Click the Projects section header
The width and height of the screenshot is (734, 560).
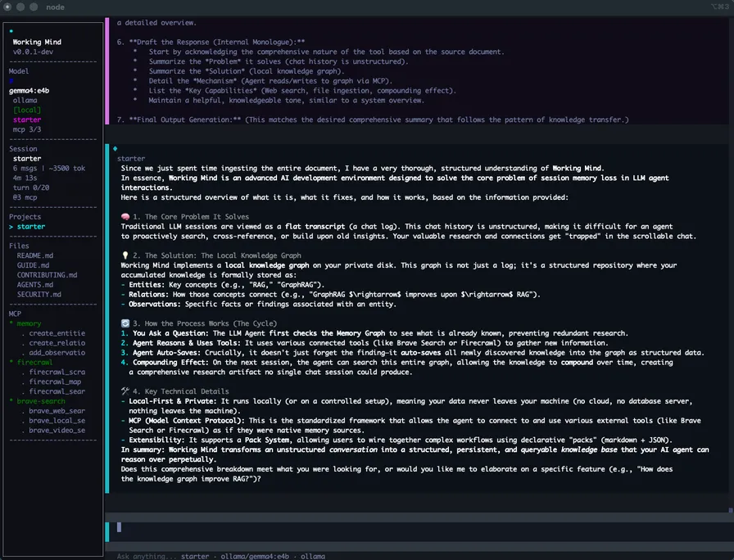(x=25, y=217)
